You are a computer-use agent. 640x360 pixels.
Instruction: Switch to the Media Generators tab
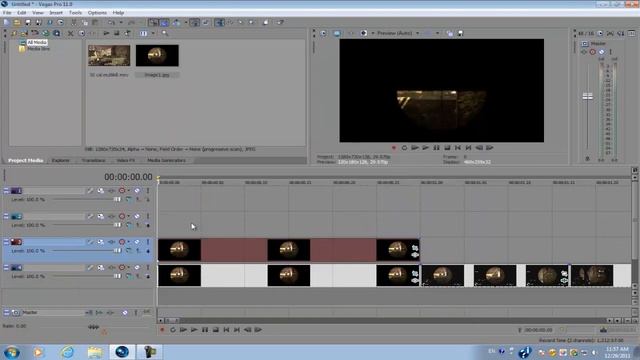tap(166, 160)
